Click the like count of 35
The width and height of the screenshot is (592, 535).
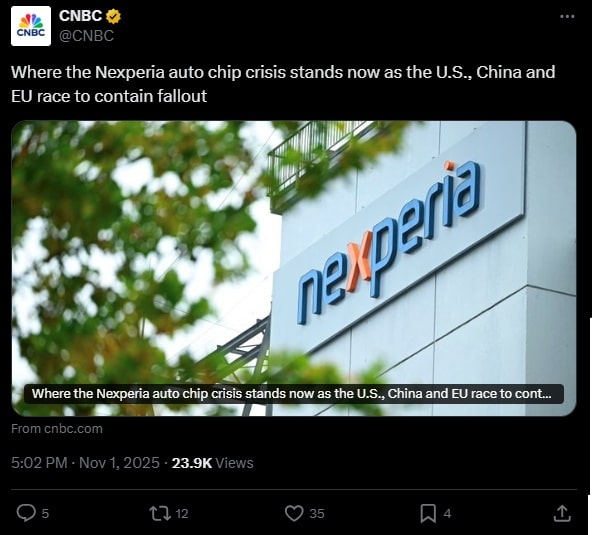(317, 513)
